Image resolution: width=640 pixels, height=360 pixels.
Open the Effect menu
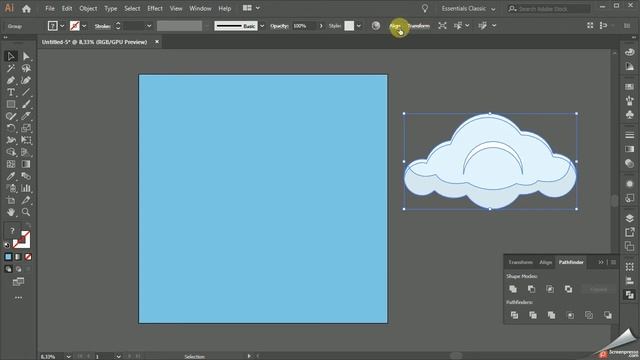[155, 8]
